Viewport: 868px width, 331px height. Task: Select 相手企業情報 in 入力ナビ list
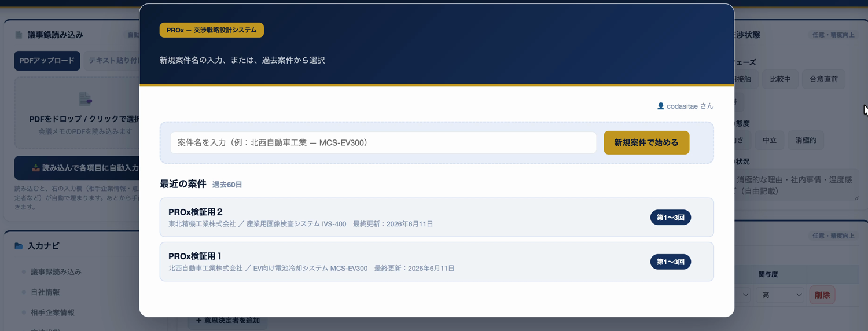(x=53, y=312)
